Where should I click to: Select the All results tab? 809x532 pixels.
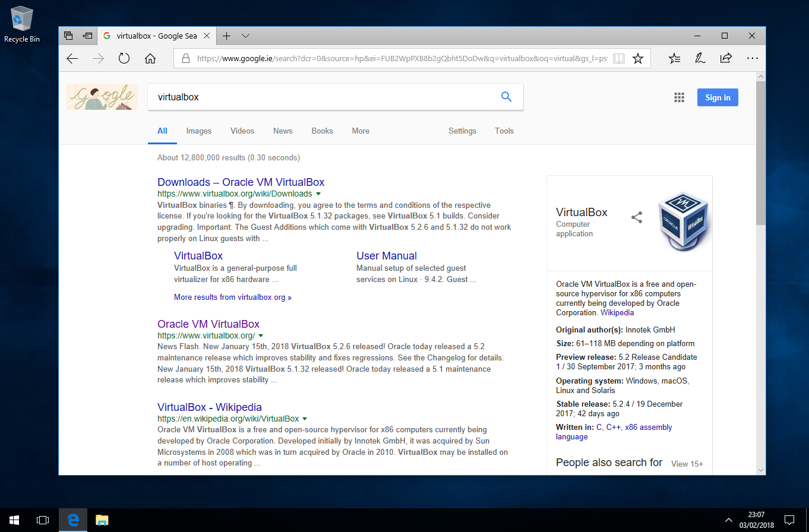[162, 131]
